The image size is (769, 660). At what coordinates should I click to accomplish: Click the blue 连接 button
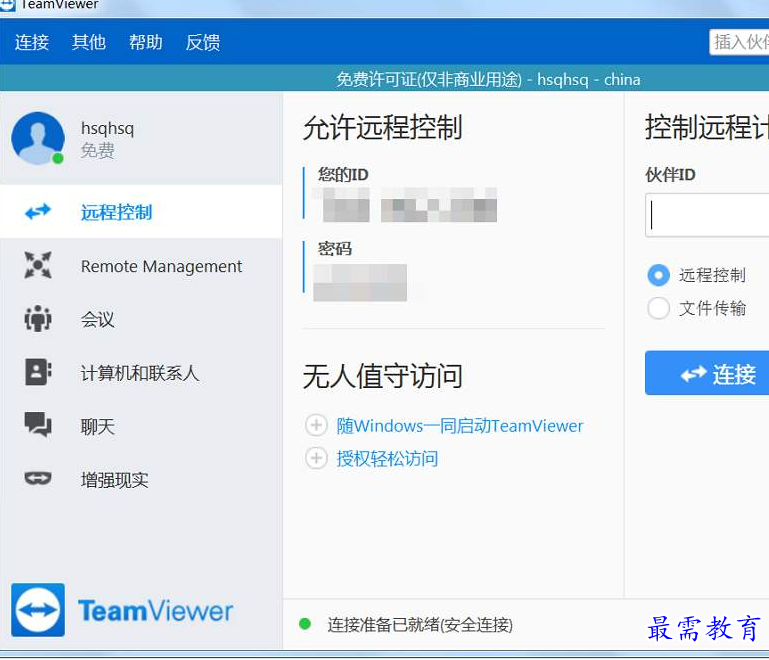pyautogui.click(x=707, y=373)
